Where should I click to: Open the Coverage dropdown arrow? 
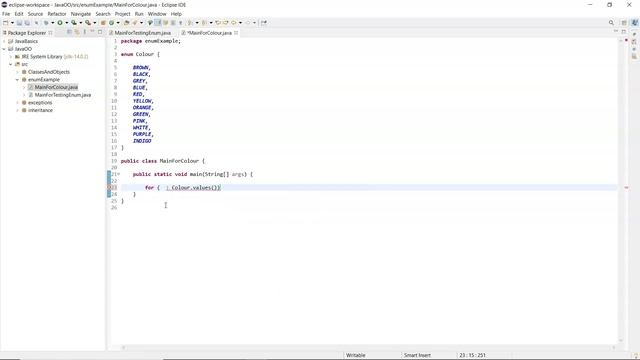pos(80,23)
